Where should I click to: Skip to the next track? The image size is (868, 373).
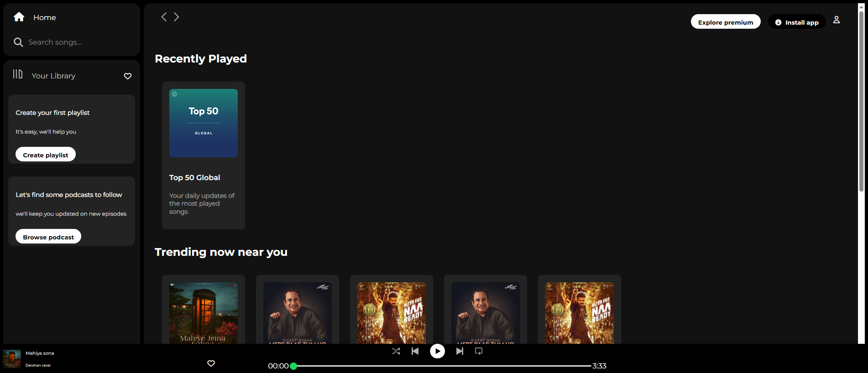460,351
